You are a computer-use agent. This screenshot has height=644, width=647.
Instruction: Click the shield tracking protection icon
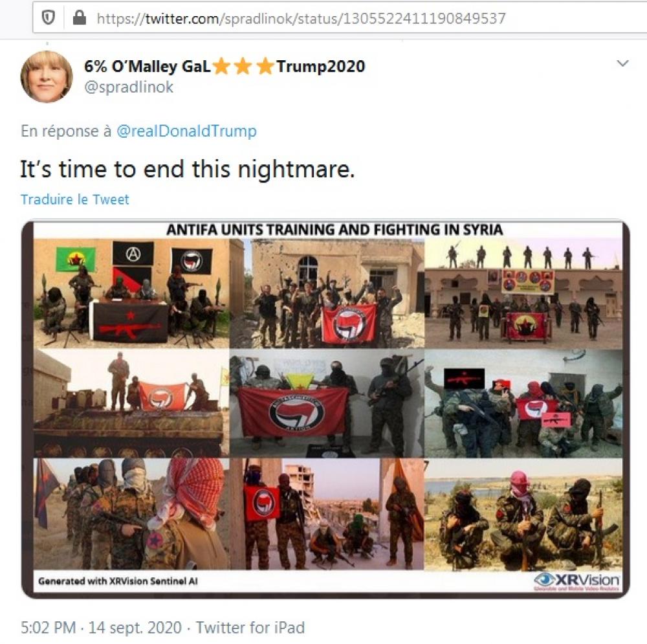click(x=49, y=17)
